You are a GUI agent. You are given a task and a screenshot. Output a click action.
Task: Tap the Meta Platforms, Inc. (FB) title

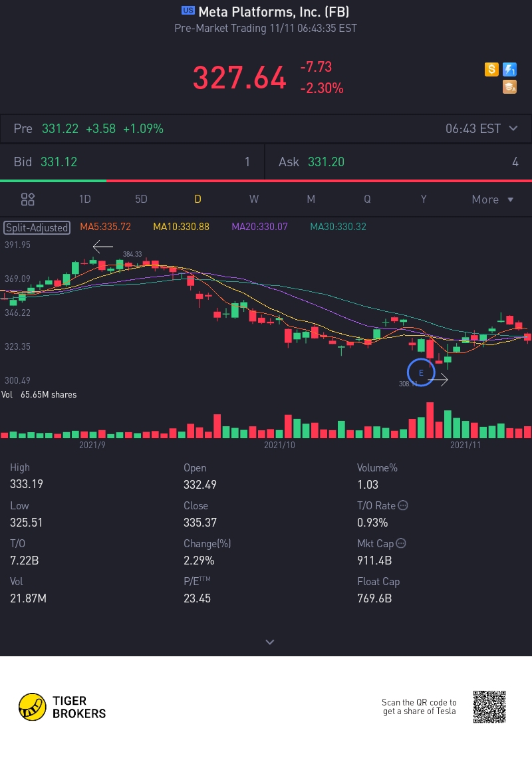(274, 11)
